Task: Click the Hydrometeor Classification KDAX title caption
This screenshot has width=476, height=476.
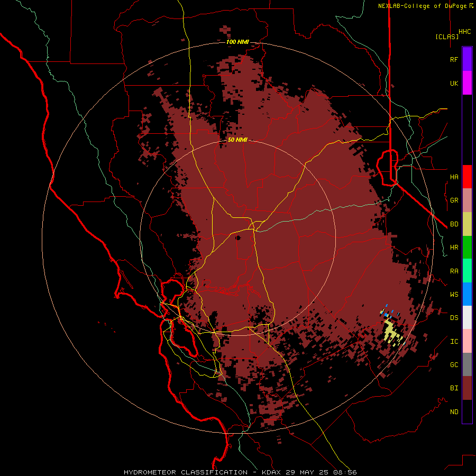Action: tap(240, 472)
